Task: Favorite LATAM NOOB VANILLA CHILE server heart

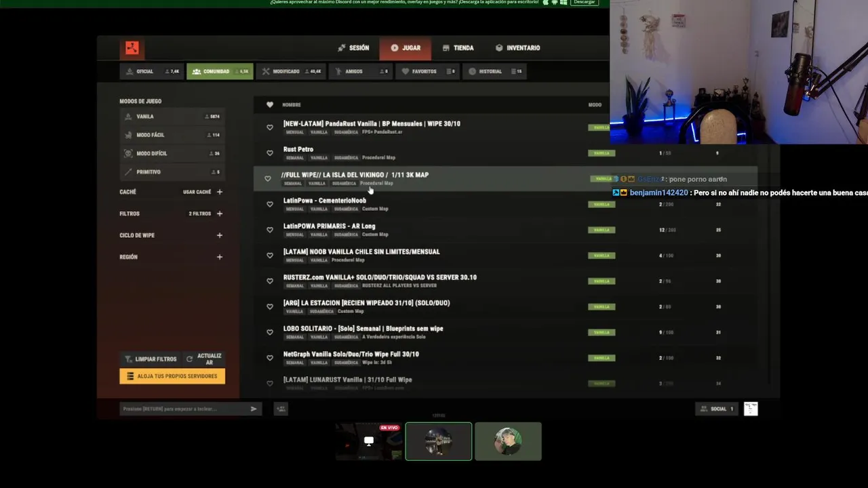Action: point(270,256)
